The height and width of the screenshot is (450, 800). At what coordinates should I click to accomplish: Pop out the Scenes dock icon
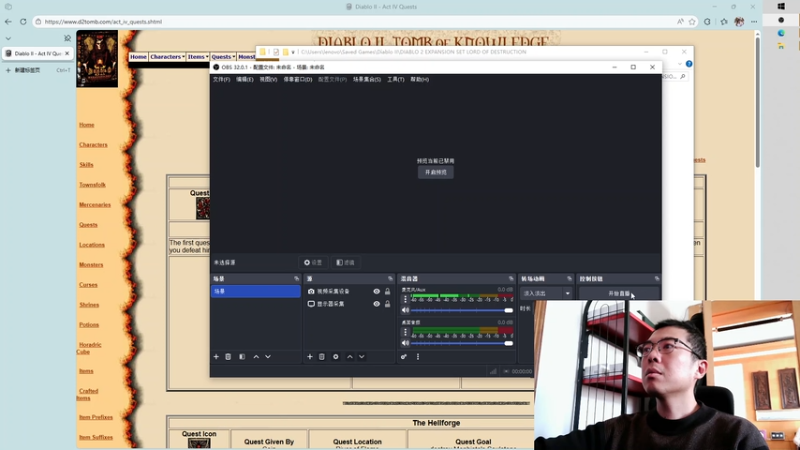pyautogui.click(x=296, y=279)
